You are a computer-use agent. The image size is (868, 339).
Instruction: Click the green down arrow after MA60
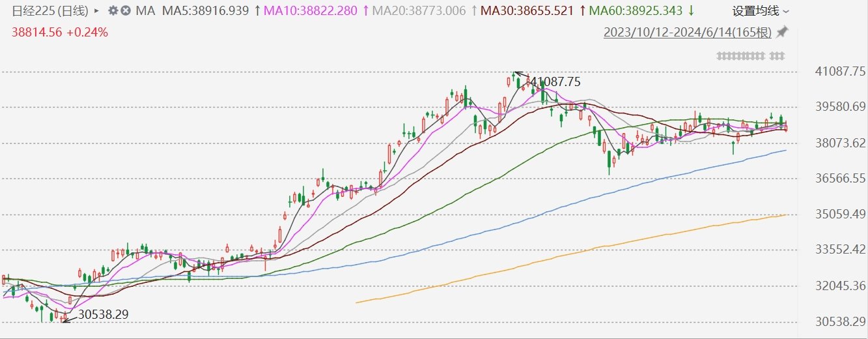click(690, 11)
